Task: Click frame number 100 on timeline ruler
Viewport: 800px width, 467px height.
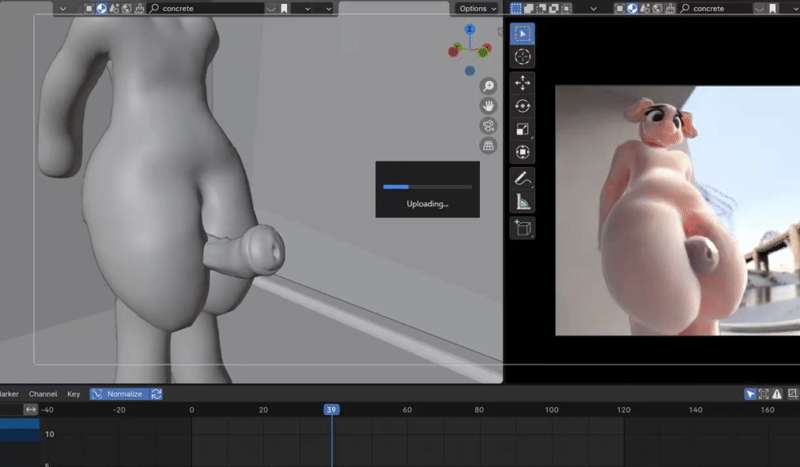Action: coord(551,410)
